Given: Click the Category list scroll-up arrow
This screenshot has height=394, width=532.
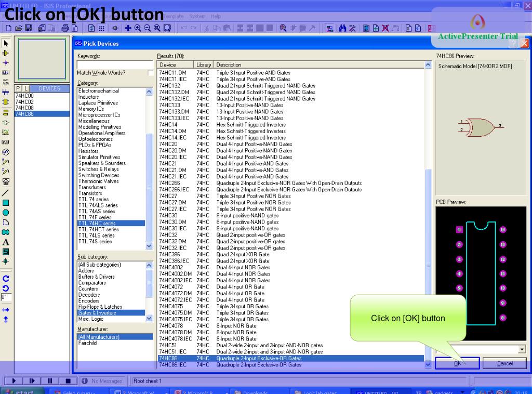Looking at the screenshot, I should [149, 91].
